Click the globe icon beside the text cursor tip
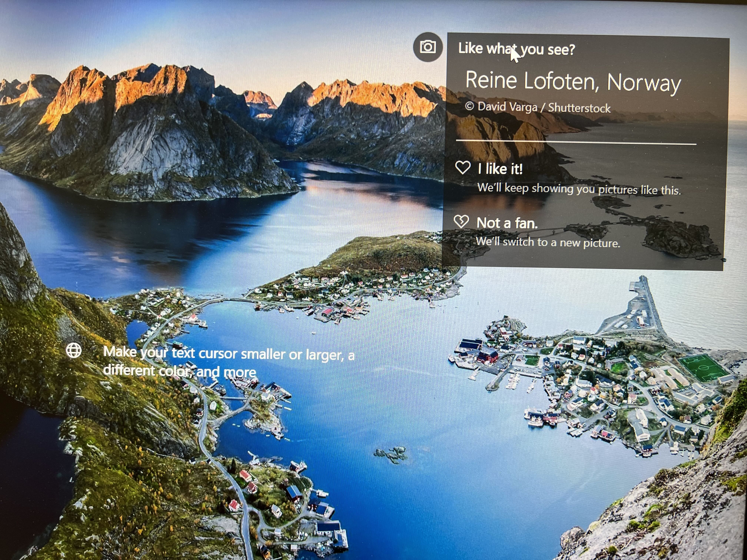747x560 pixels. pyautogui.click(x=74, y=350)
